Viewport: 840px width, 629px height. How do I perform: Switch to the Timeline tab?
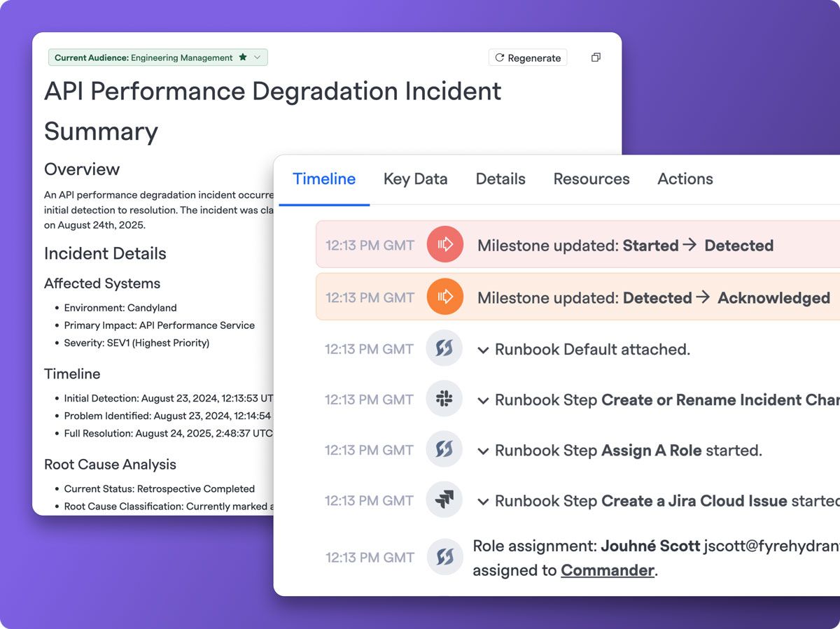324,179
